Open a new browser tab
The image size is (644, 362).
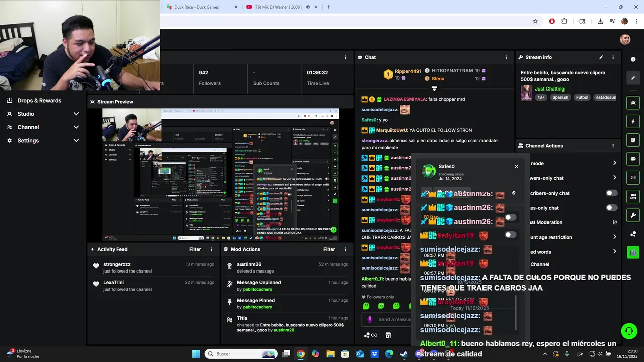pos(328,7)
